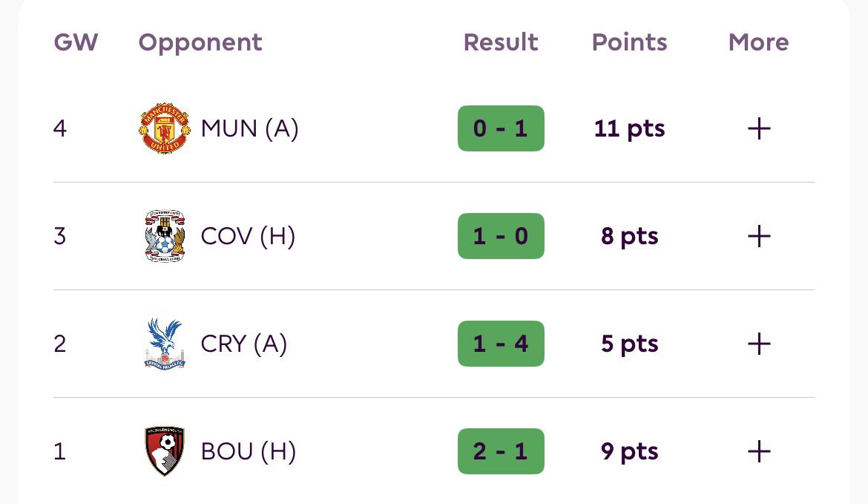868x504 pixels.
Task: Select the 1 - 4 result badge
Action: tap(501, 344)
